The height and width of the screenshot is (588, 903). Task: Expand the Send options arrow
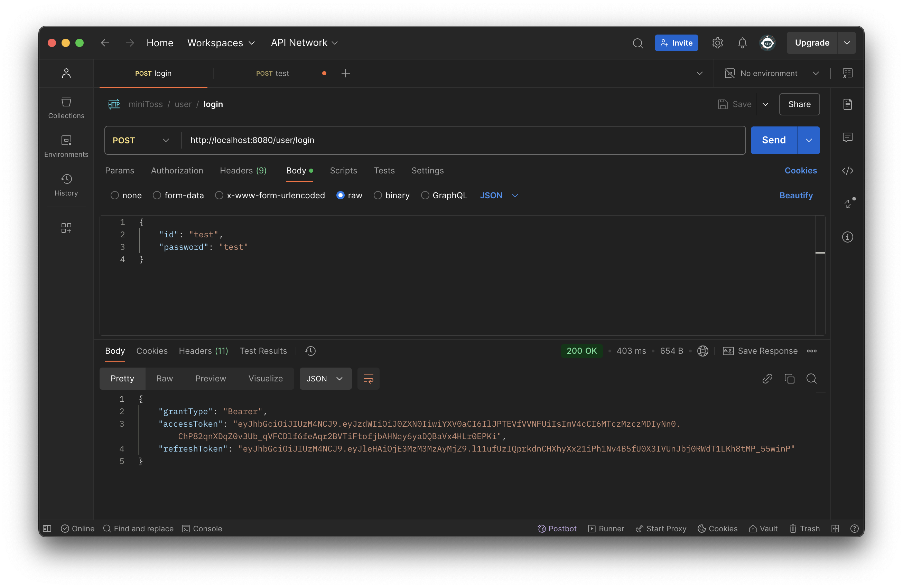point(809,140)
